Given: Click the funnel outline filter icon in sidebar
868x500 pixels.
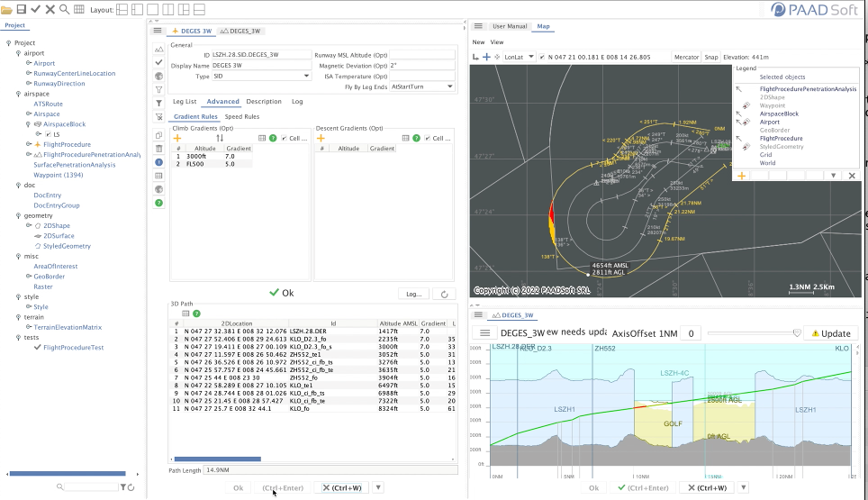Looking at the screenshot, I should coord(158,90).
